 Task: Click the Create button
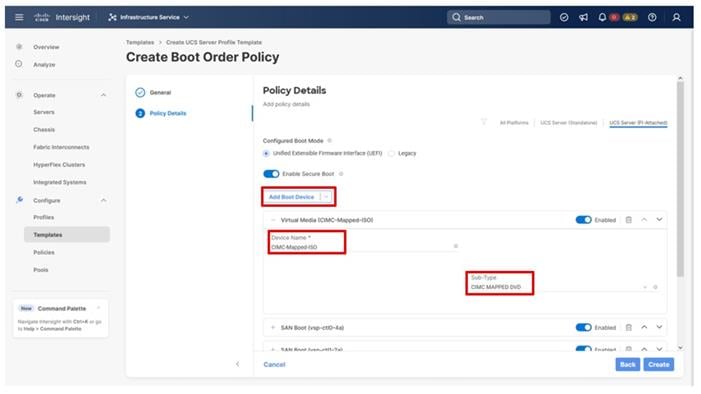(x=659, y=364)
